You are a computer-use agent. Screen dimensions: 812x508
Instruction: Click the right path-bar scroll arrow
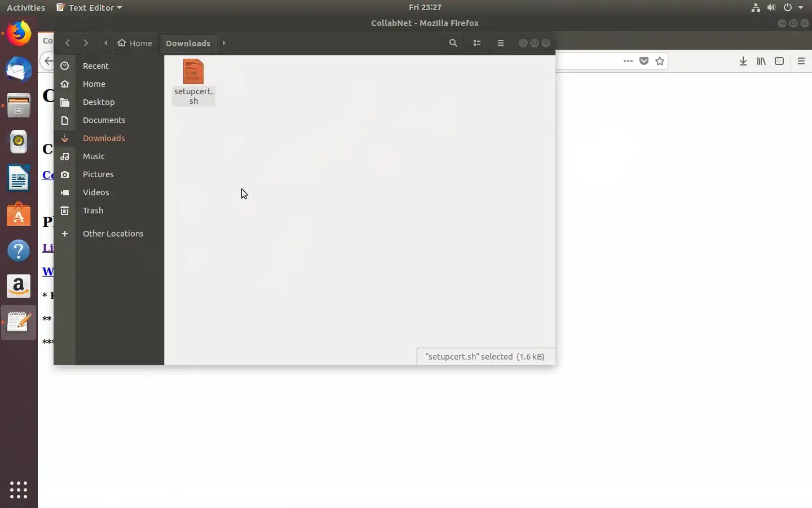coord(224,43)
